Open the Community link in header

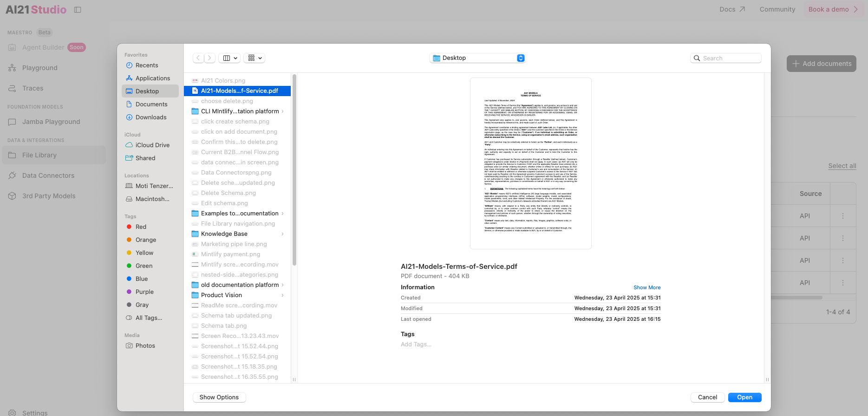pos(777,9)
